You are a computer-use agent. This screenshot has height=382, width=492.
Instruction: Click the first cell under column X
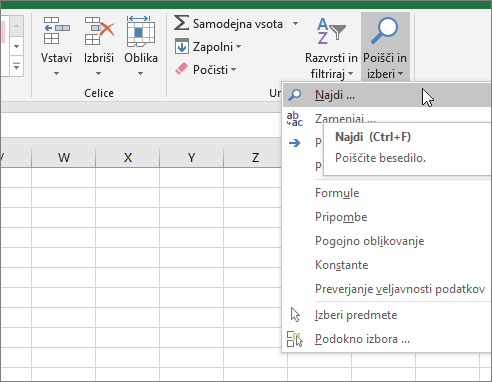[128, 177]
